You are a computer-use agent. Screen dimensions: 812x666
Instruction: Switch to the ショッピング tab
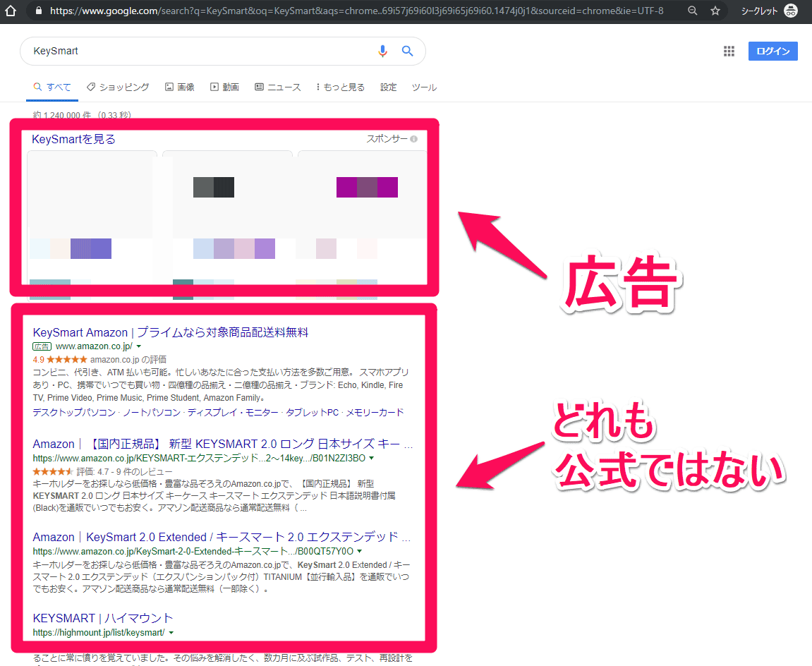pos(118,87)
